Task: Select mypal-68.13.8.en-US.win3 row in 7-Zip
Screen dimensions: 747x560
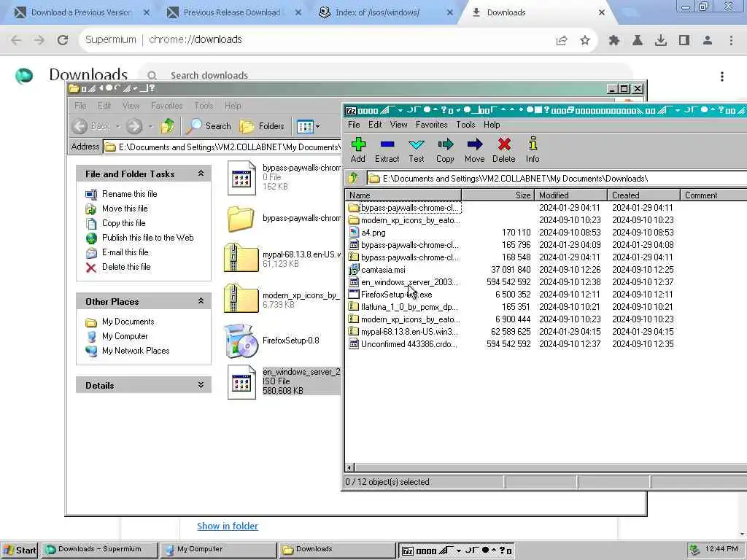Action: (x=409, y=332)
